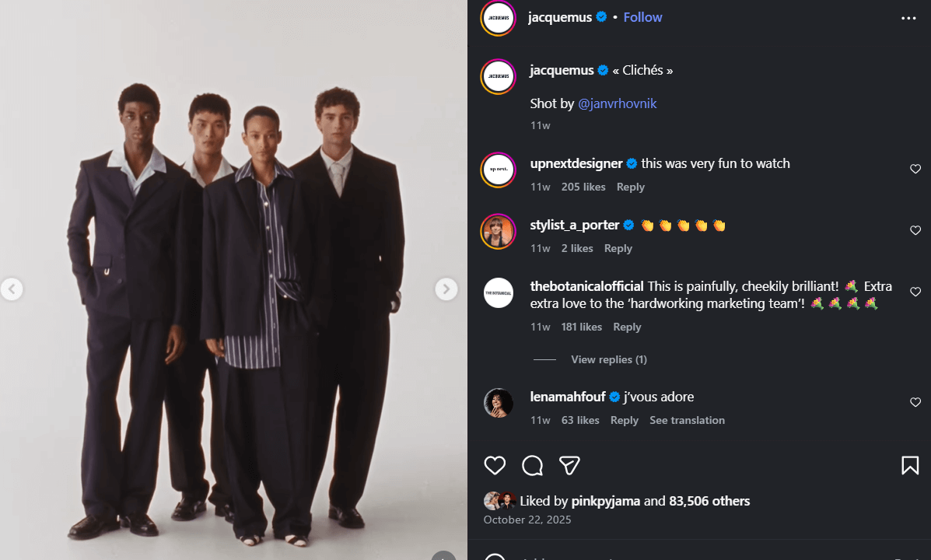
Task: Like the post using the heart icon
Action: [x=495, y=464]
